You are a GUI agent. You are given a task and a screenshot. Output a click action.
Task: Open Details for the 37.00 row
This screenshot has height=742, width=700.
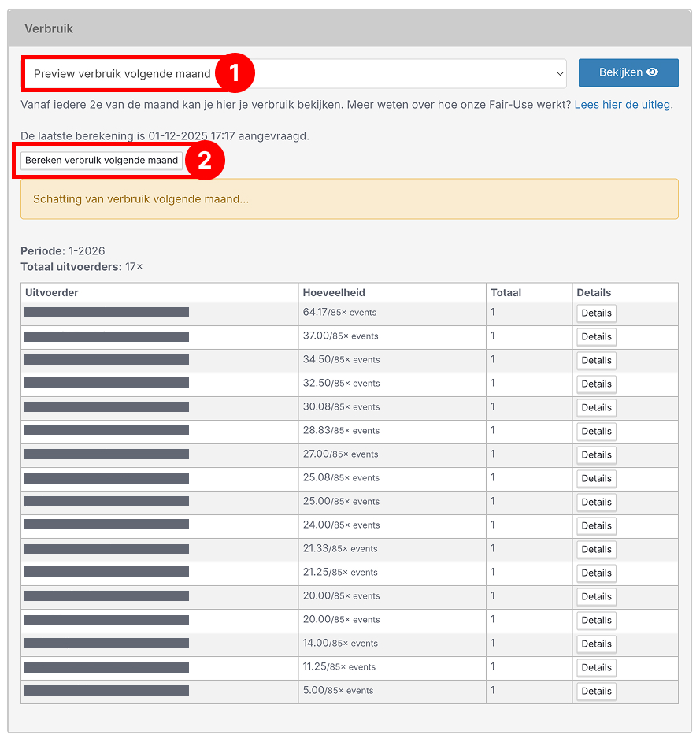596,337
